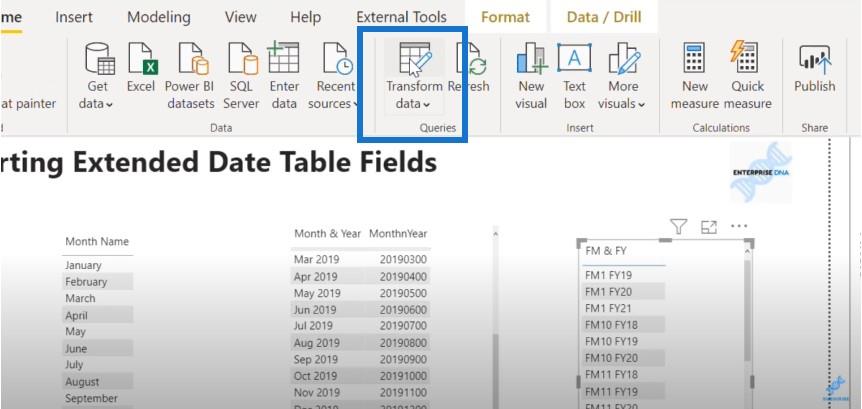Connect to SQL Server
The width and height of the screenshot is (862, 409).
(x=241, y=76)
